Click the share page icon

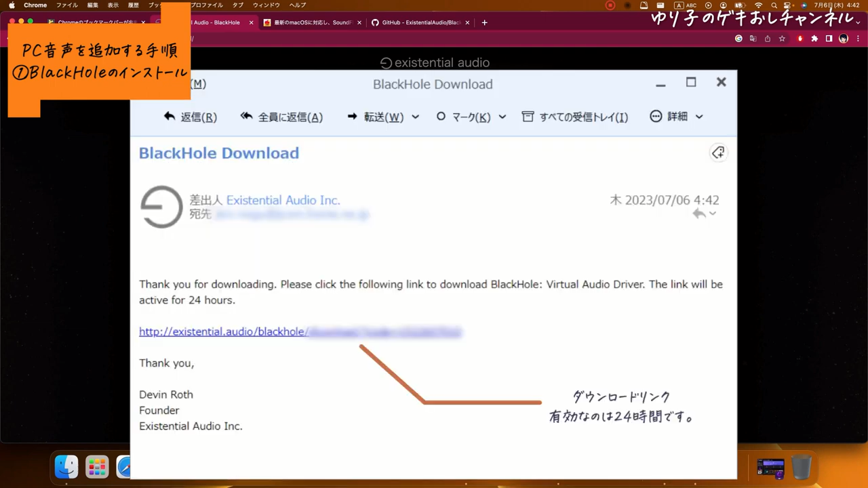[767, 39]
